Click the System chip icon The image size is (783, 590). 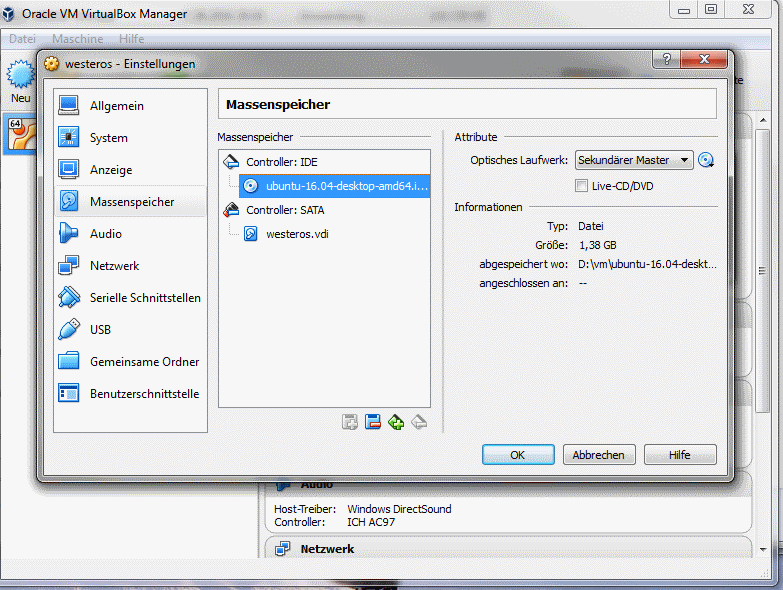click(x=68, y=137)
